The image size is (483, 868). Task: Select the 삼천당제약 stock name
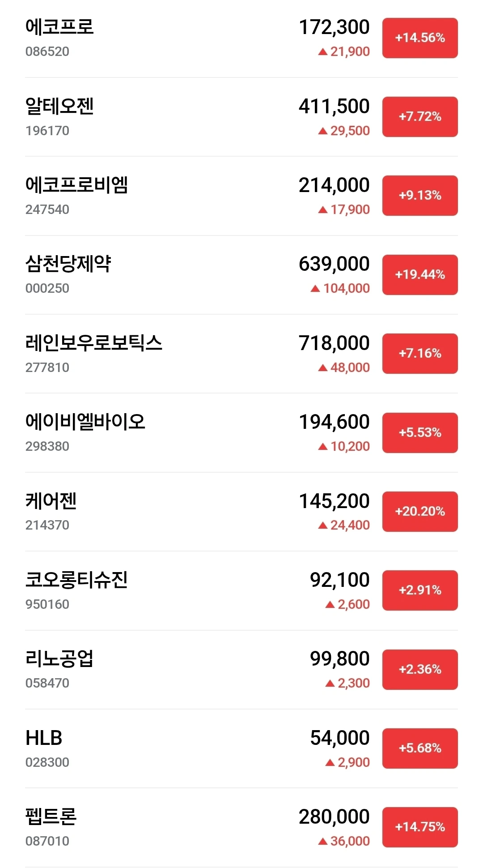68,264
